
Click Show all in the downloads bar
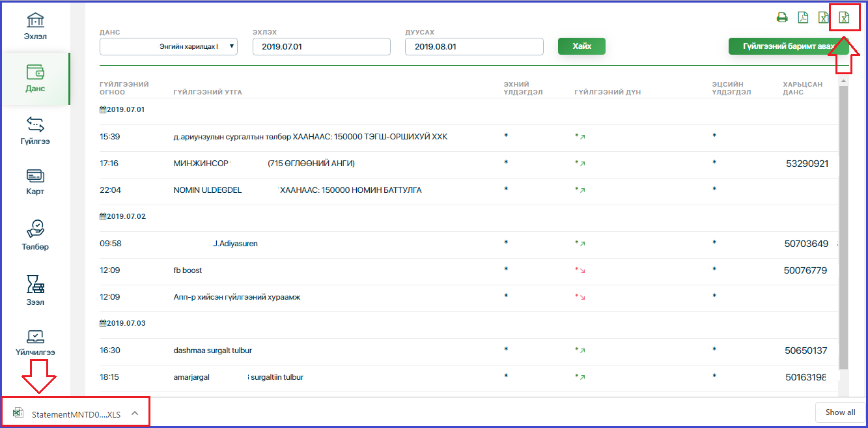tap(840, 412)
